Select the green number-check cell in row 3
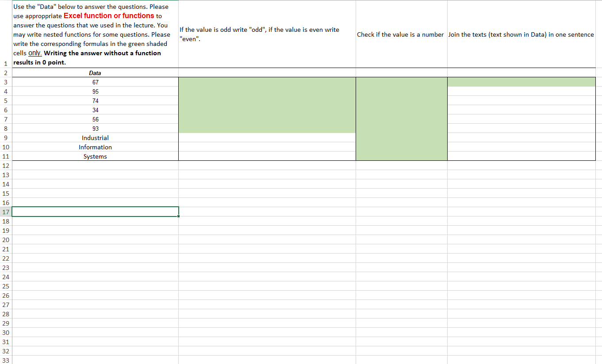The image size is (602, 364). [x=402, y=82]
